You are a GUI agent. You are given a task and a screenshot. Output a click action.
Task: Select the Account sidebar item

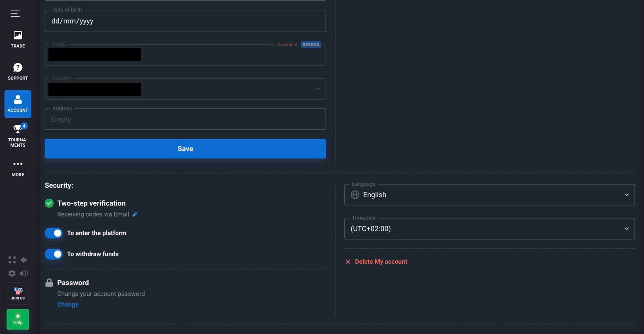18,104
